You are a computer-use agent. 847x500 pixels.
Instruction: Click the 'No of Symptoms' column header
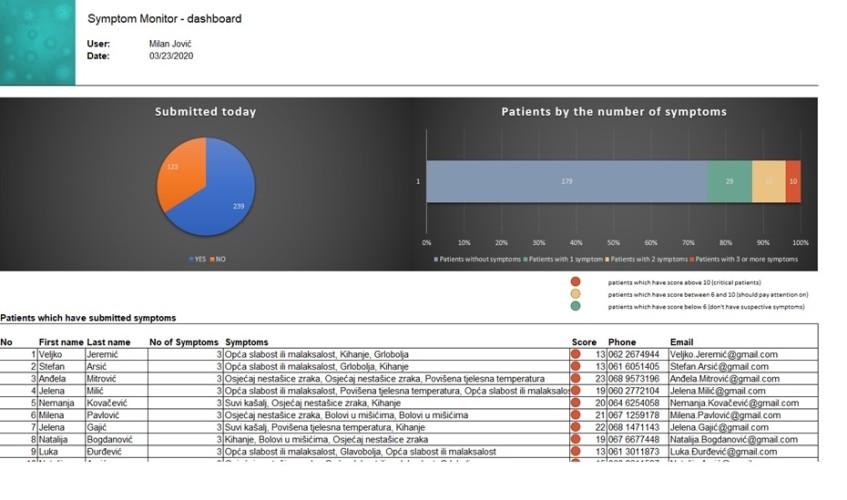point(183,342)
